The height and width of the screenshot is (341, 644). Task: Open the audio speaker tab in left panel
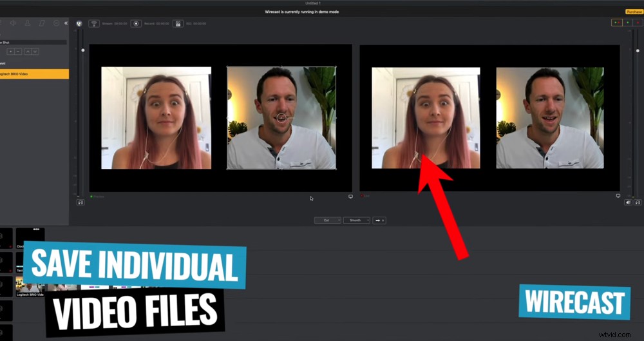(x=13, y=23)
